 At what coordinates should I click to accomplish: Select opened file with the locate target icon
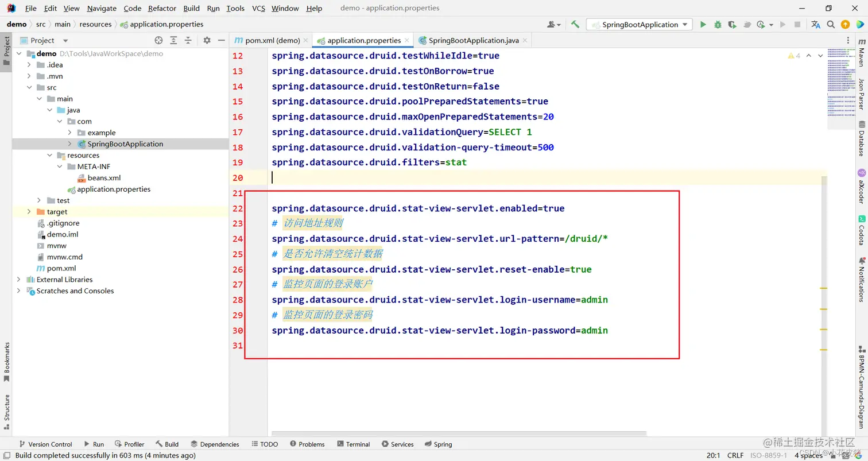159,40
